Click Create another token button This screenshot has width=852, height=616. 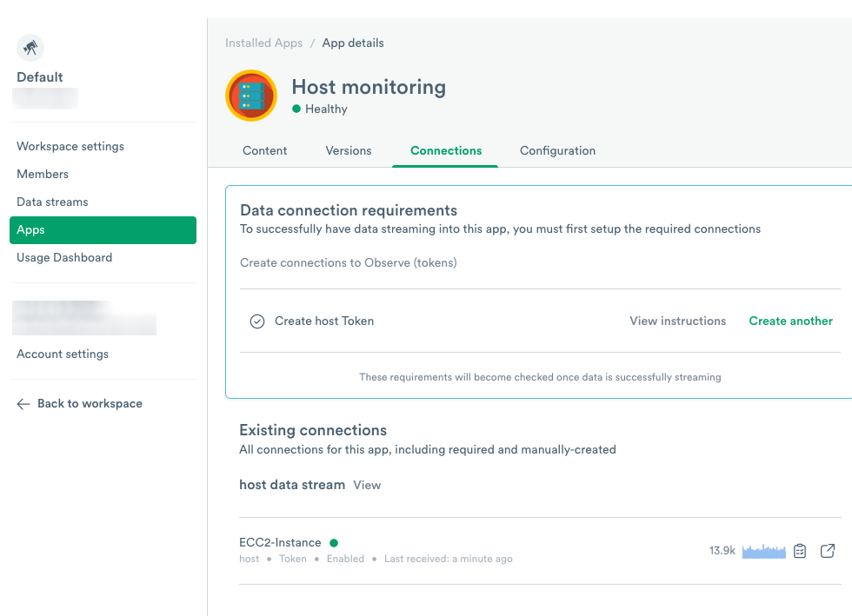coord(790,321)
